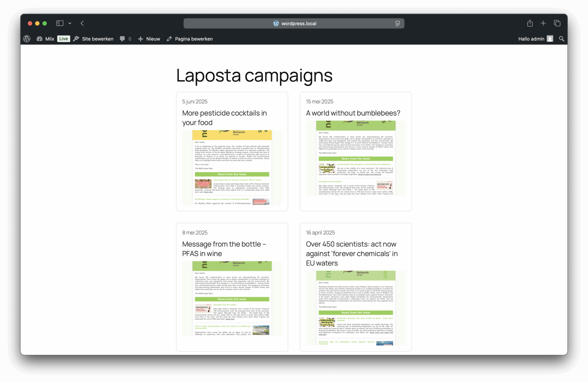
Task: Click the 15 mei 2025 newsletter thumbnail
Action: (356, 158)
